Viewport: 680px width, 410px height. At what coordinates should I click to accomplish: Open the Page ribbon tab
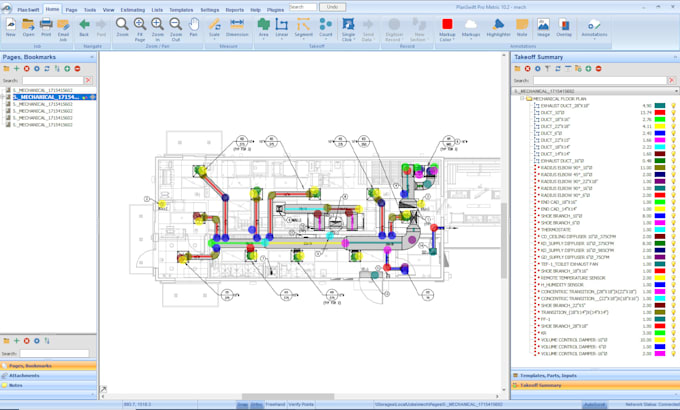tap(72, 10)
